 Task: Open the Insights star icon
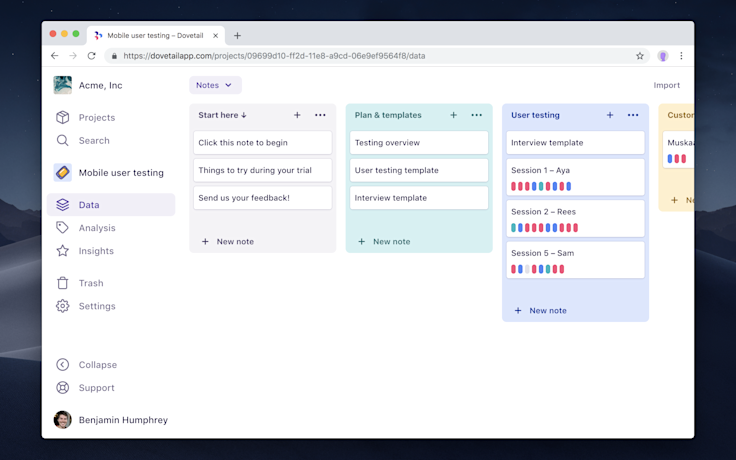(x=62, y=251)
